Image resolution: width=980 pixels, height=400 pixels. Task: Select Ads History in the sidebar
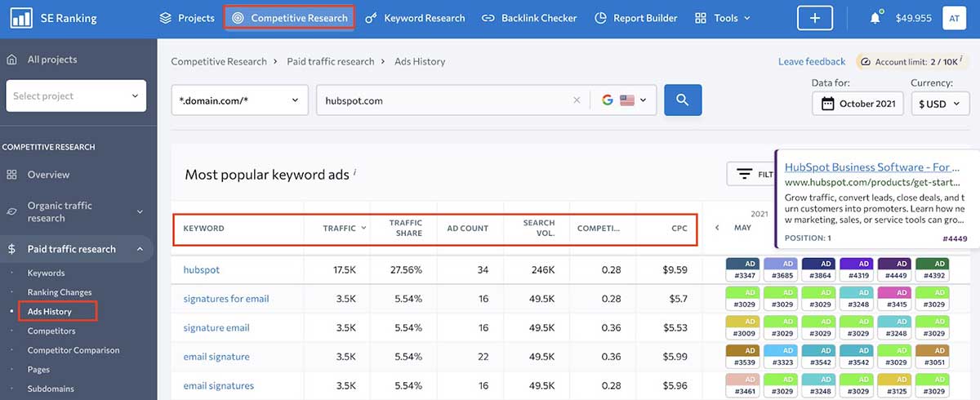pyautogui.click(x=50, y=312)
